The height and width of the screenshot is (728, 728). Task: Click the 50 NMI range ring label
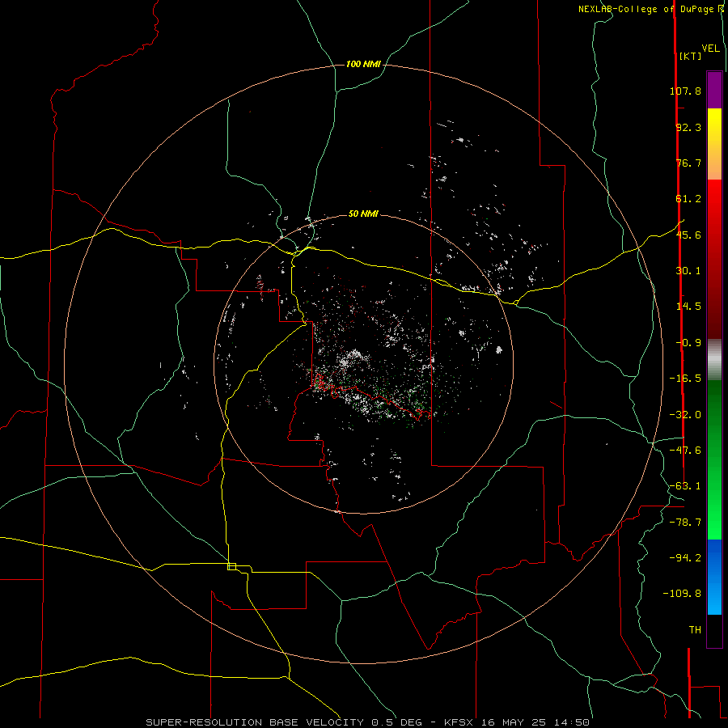point(363,214)
